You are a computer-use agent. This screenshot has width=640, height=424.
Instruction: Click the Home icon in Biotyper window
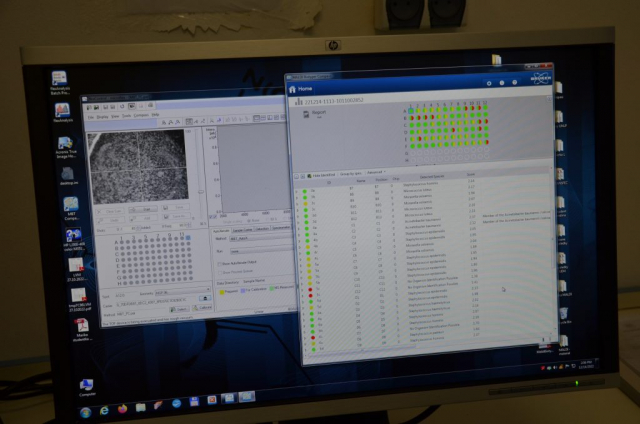292,89
